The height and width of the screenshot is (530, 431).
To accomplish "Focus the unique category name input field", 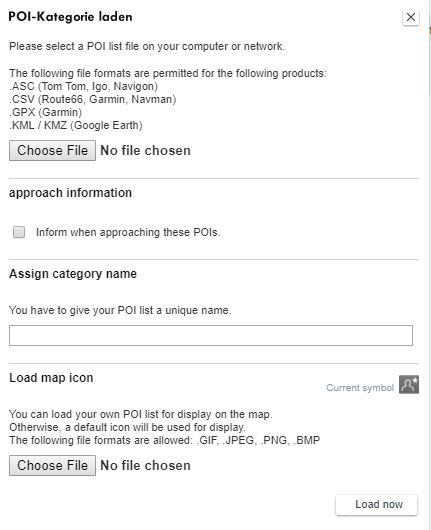I will [x=211, y=335].
